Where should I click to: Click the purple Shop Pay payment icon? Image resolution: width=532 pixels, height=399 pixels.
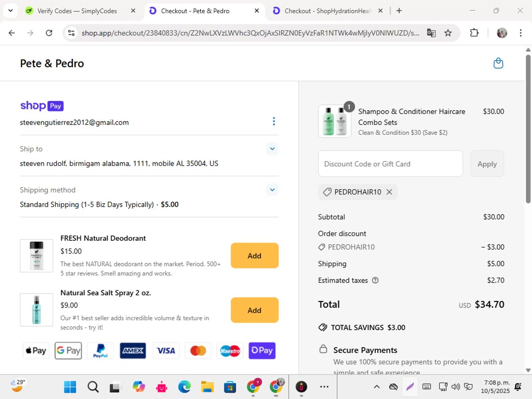pyautogui.click(x=262, y=350)
